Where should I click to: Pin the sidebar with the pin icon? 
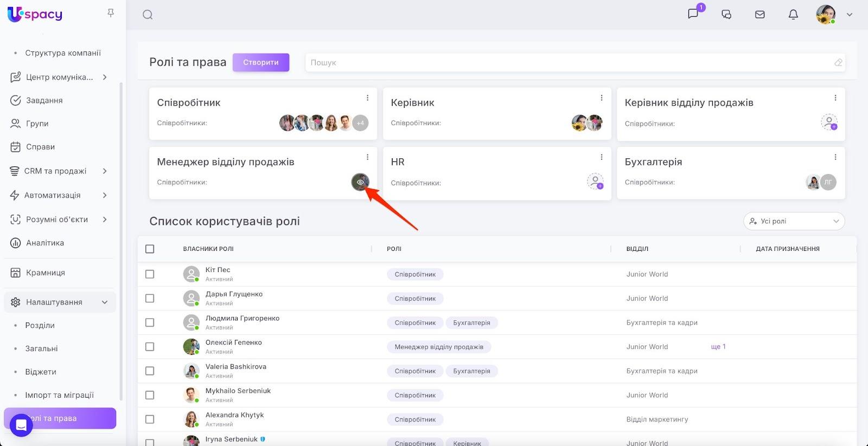(x=111, y=13)
